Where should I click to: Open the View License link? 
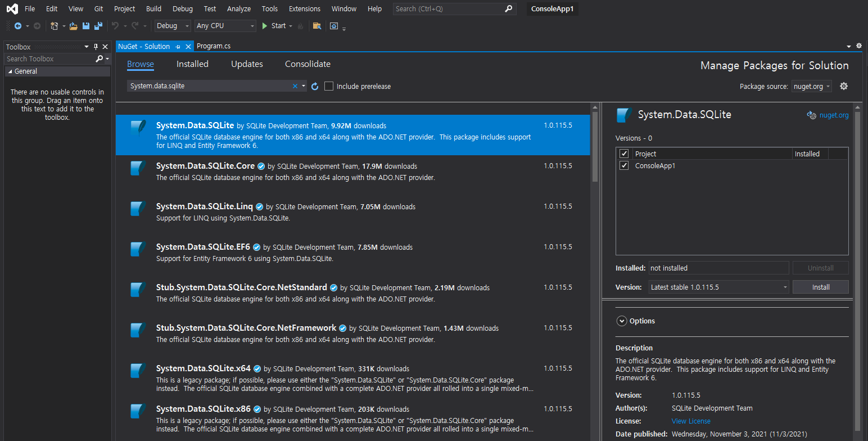pyautogui.click(x=691, y=421)
